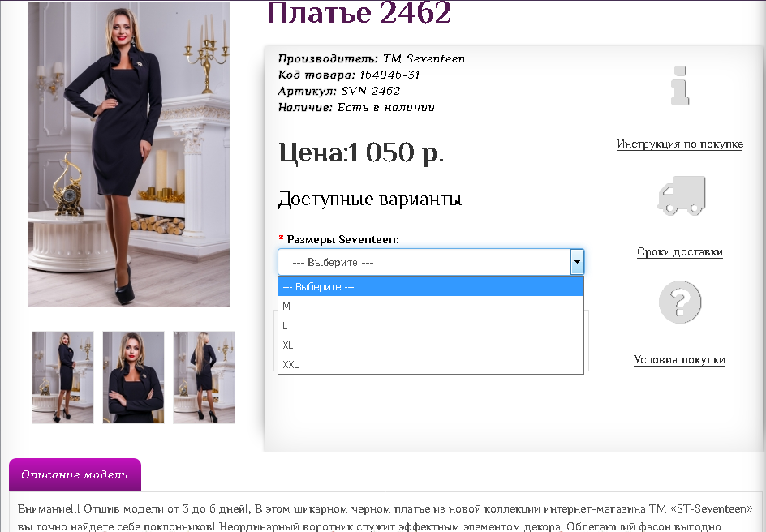This screenshot has width=766, height=532.
Task: Switch to the Описание модели tab
Action: tap(75, 474)
